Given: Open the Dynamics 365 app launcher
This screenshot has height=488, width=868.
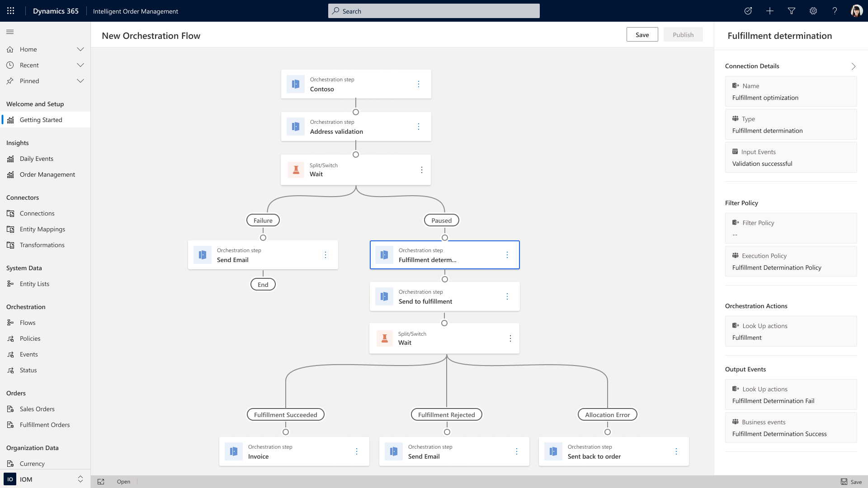Looking at the screenshot, I should 11,11.
